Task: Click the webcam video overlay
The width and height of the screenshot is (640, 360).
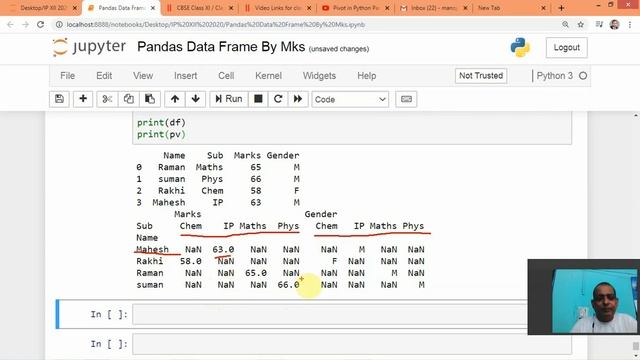Action: coord(584,297)
